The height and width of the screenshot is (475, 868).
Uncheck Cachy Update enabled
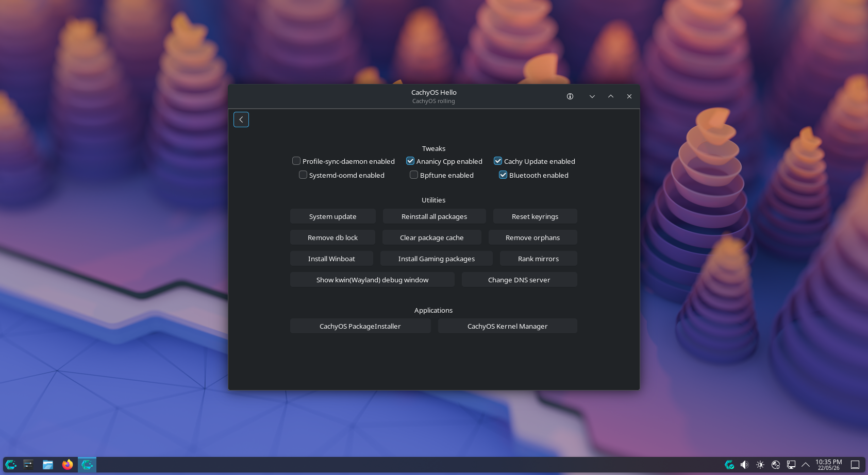coord(498,161)
